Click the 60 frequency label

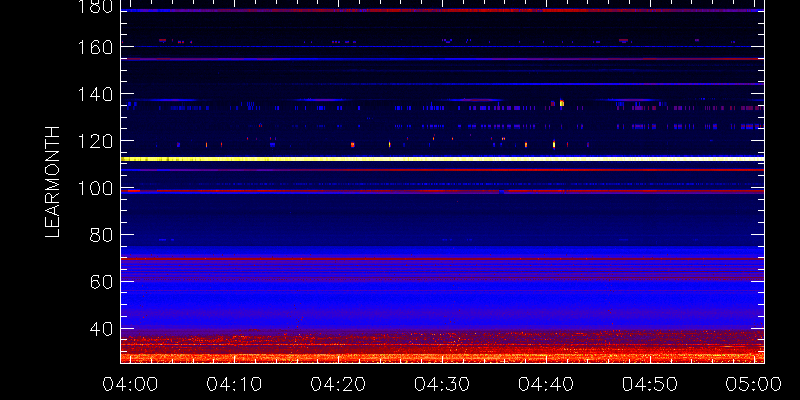(101, 282)
